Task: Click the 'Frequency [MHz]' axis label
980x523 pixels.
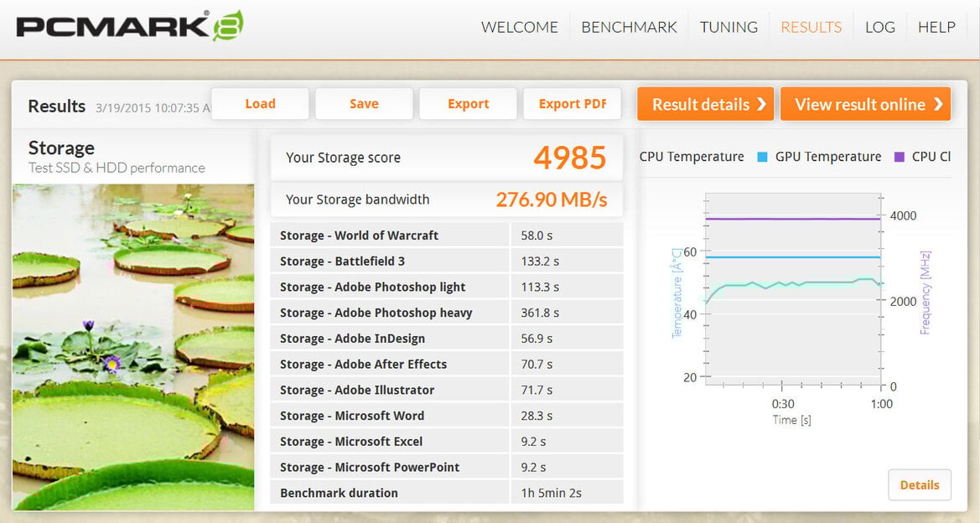Action: tap(925, 293)
